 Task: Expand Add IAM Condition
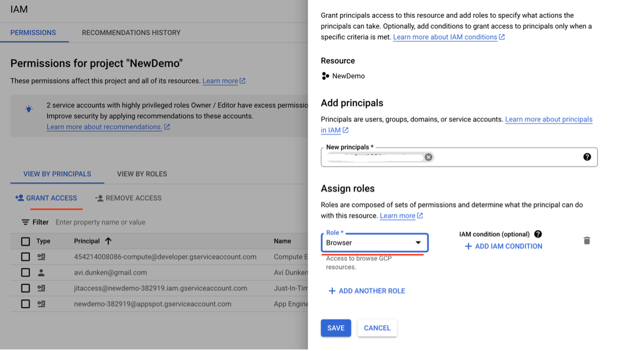point(503,246)
